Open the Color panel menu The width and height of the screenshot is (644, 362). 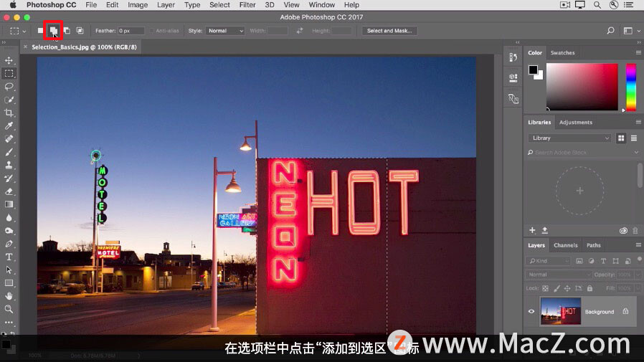pyautogui.click(x=638, y=52)
